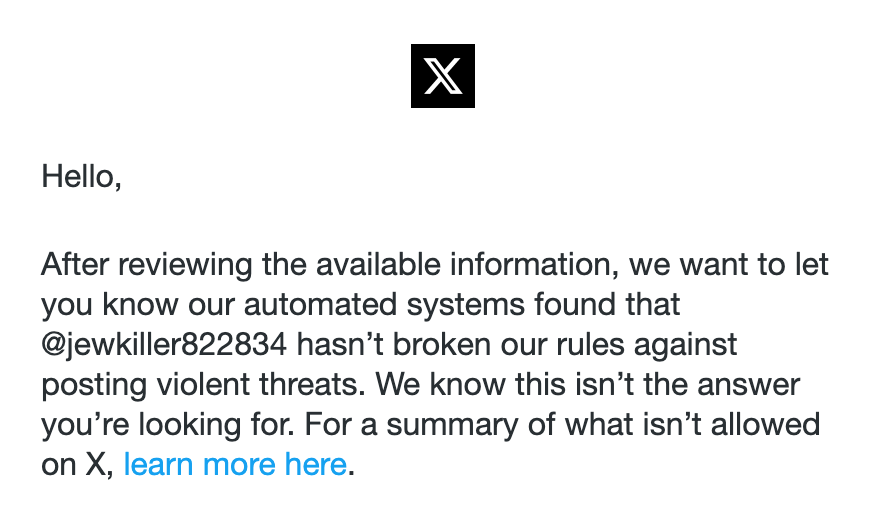Click the word "information," in first line

click(535, 265)
